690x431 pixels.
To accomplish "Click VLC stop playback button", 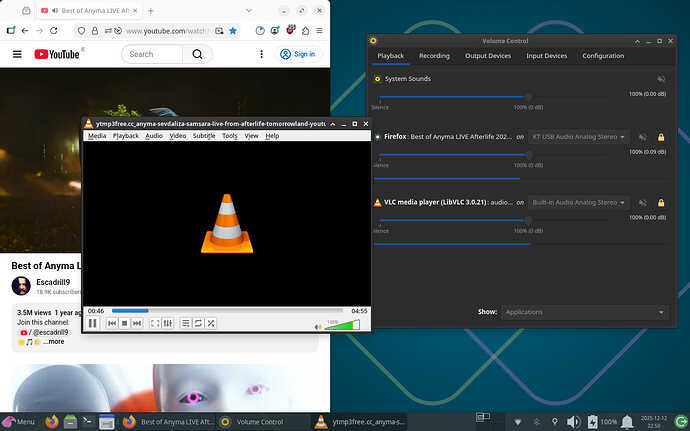I will 126,323.
